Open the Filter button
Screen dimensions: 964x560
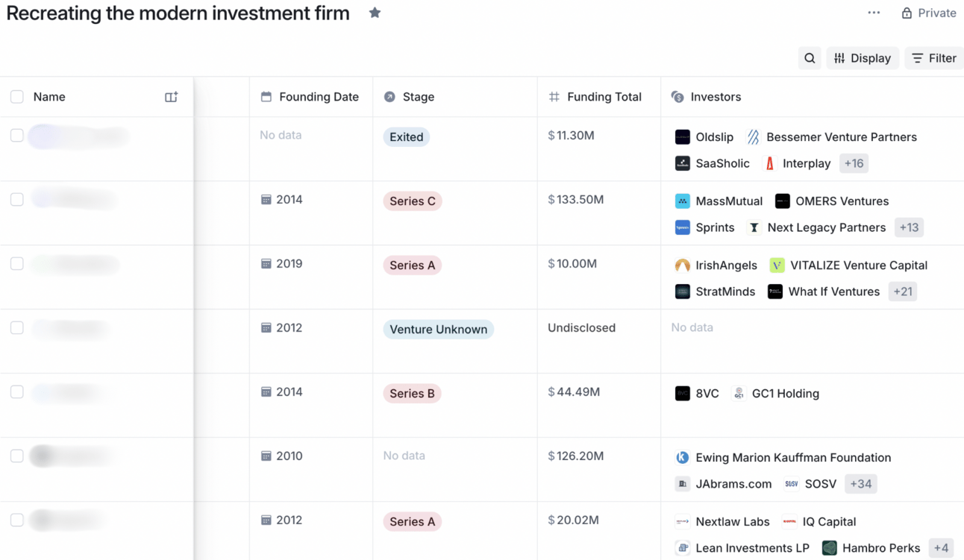tap(934, 58)
